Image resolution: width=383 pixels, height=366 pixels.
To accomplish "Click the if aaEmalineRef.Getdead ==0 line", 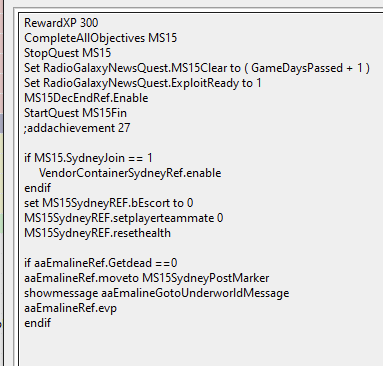I will coord(101,263).
